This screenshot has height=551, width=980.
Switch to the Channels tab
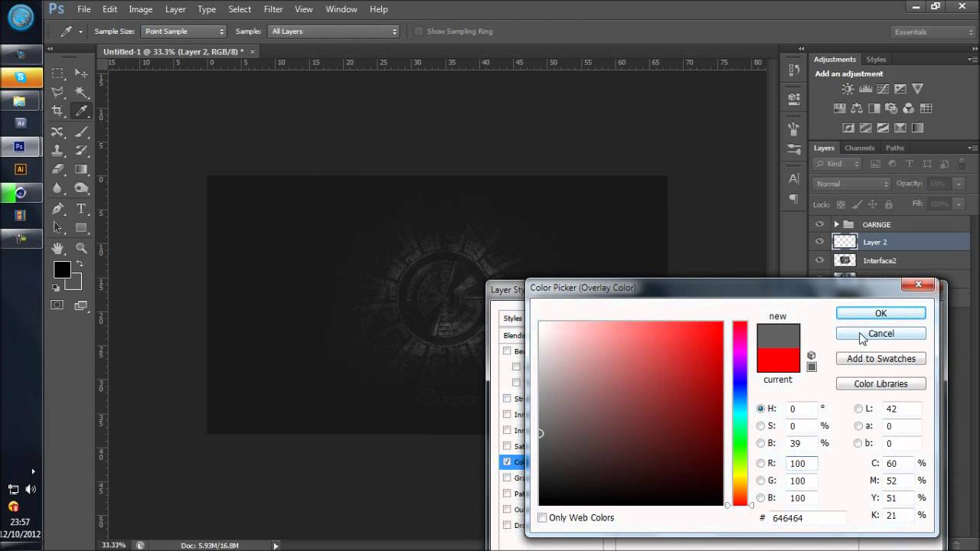point(859,148)
